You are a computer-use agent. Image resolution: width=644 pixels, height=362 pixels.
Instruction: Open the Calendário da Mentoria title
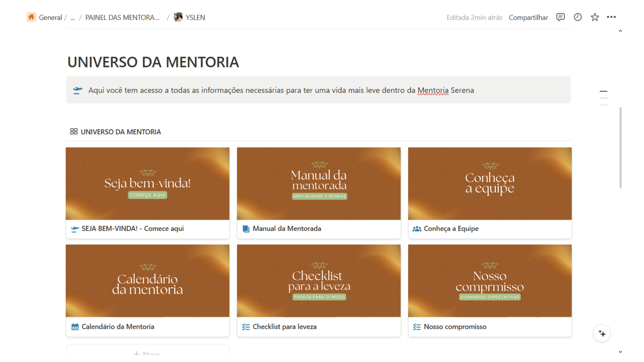pyautogui.click(x=118, y=327)
